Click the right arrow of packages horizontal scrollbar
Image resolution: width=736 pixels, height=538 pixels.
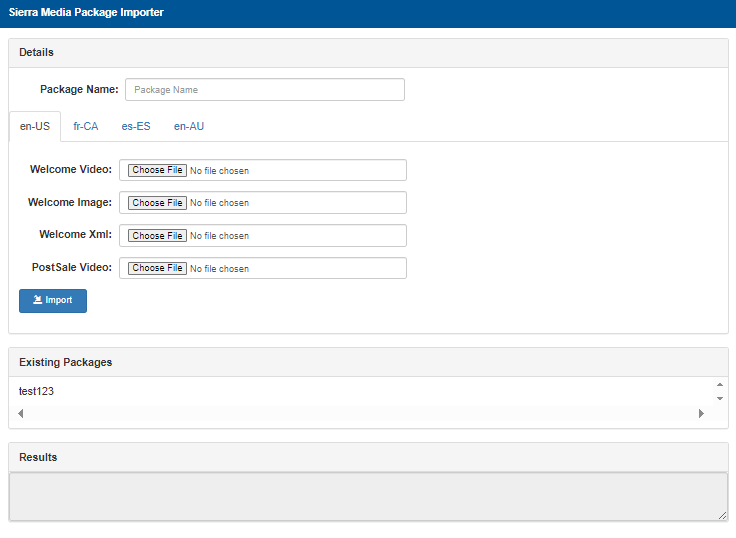pyautogui.click(x=701, y=414)
